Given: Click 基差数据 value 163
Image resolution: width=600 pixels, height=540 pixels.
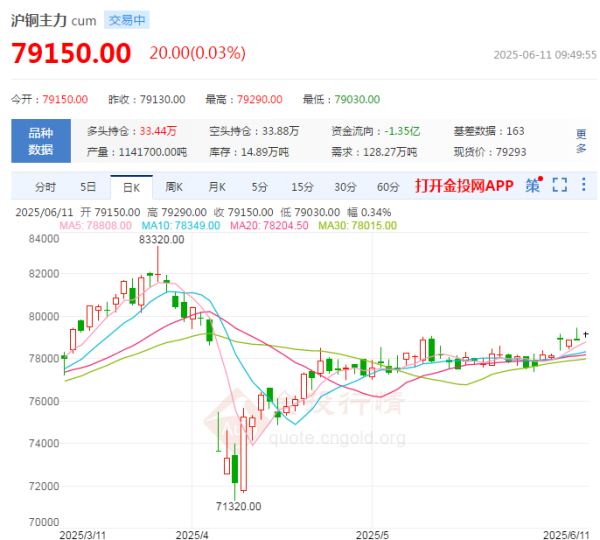Looking at the screenshot, I should (x=515, y=131).
